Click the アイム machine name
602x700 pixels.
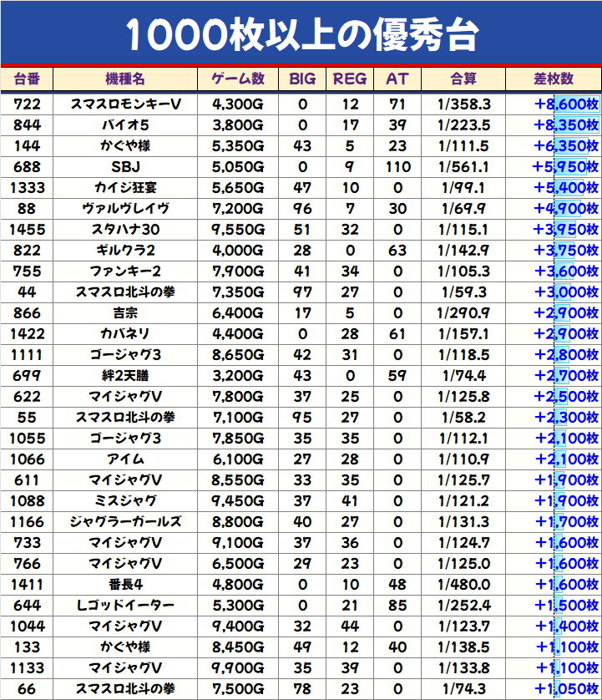pos(125,459)
